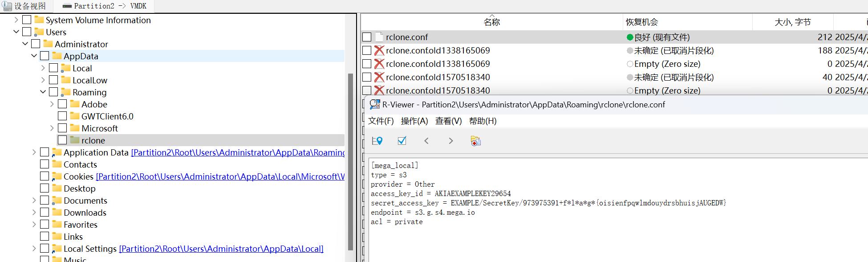Viewport: 868px width, 262px height.
Task: Click the access_key_id line in viewer
Action: click(x=441, y=193)
